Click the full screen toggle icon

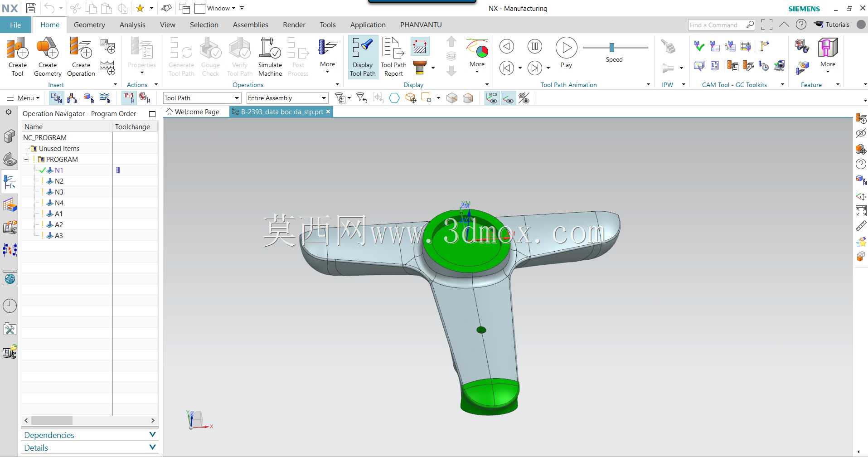click(767, 24)
